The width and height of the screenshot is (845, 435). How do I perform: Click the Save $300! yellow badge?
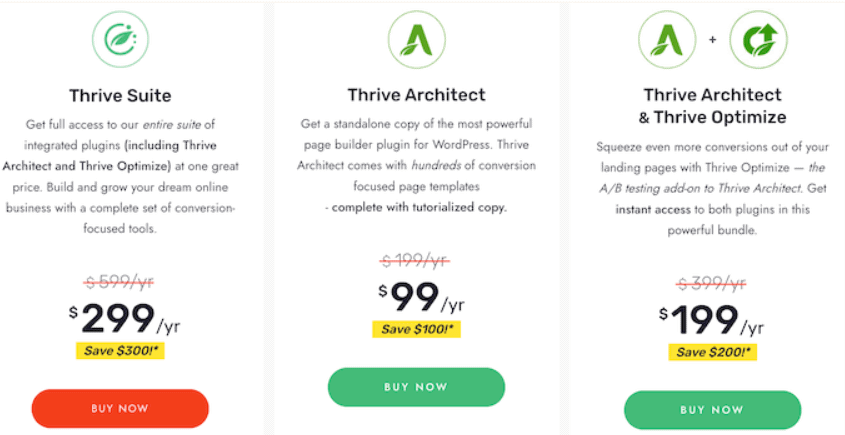120,351
